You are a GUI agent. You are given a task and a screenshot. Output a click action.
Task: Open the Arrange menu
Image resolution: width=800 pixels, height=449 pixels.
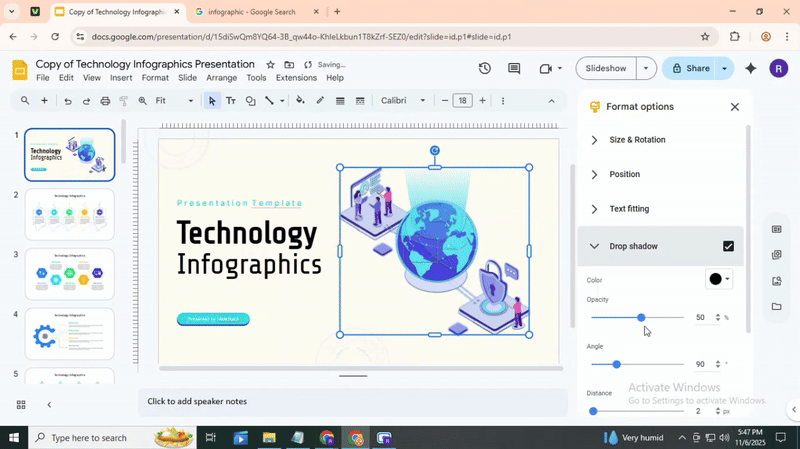coord(221,78)
